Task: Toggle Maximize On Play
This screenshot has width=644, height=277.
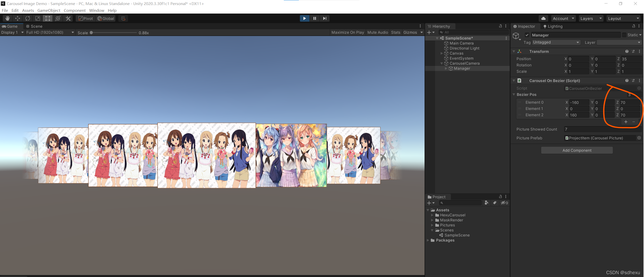Action: point(348,32)
